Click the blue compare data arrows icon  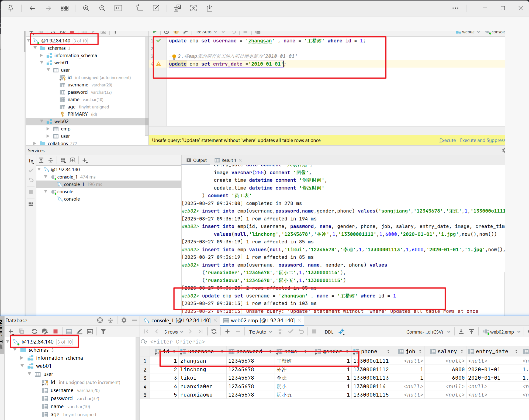click(x=342, y=332)
